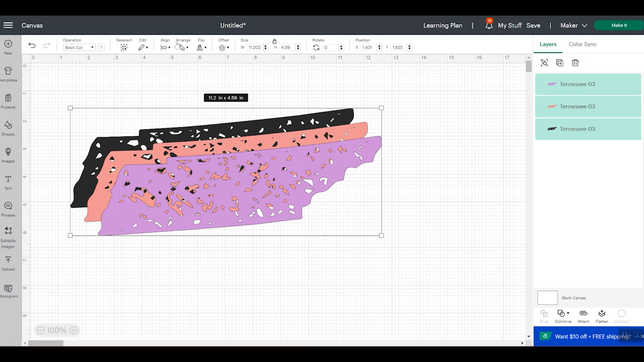Click the vertical canvas scrollbar

pyautogui.click(x=529, y=66)
